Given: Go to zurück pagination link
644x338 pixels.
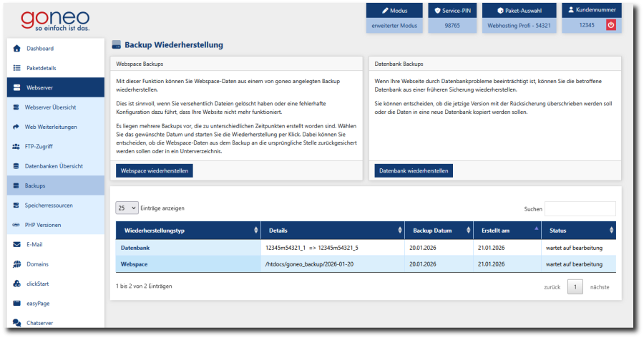Looking at the screenshot, I should (552, 287).
